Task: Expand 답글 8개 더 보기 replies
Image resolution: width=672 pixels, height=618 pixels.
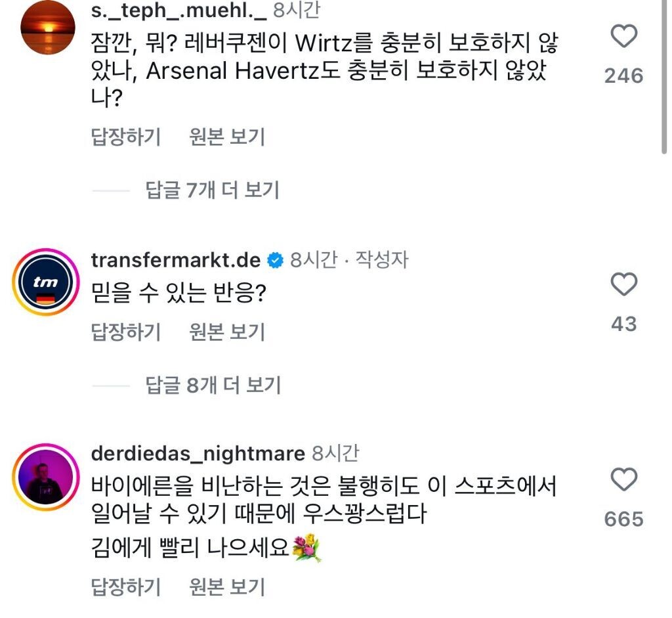Action: click(213, 385)
